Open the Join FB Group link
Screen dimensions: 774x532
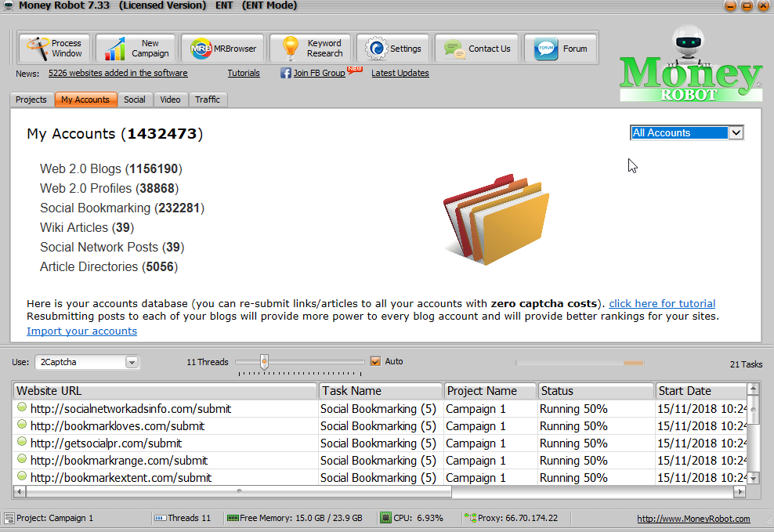pyautogui.click(x=319, y=73)
